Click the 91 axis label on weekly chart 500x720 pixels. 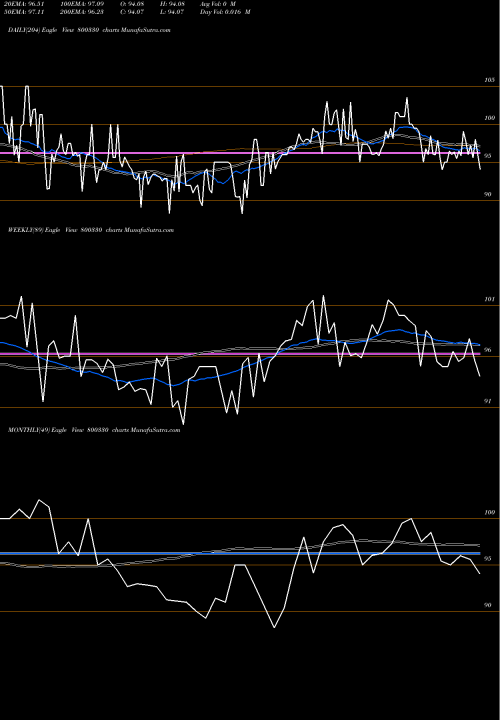coord(488,401)
